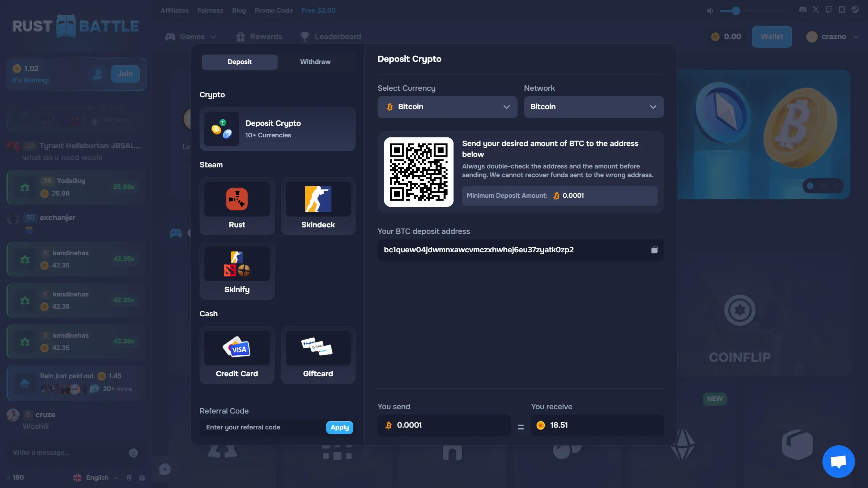Claim the Free $2.00 offer
868x488 pixels.
tap(319, 10)
